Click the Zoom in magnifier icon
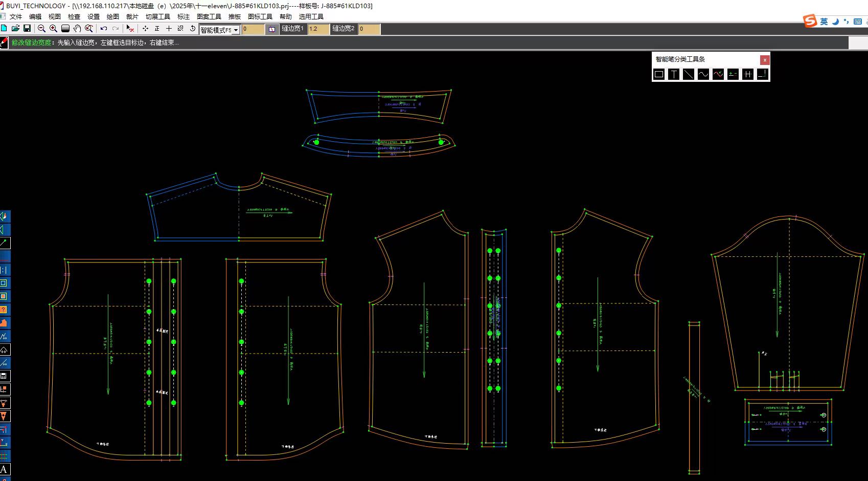Viewport: 868px width, 481px height. tap(53, 29)
